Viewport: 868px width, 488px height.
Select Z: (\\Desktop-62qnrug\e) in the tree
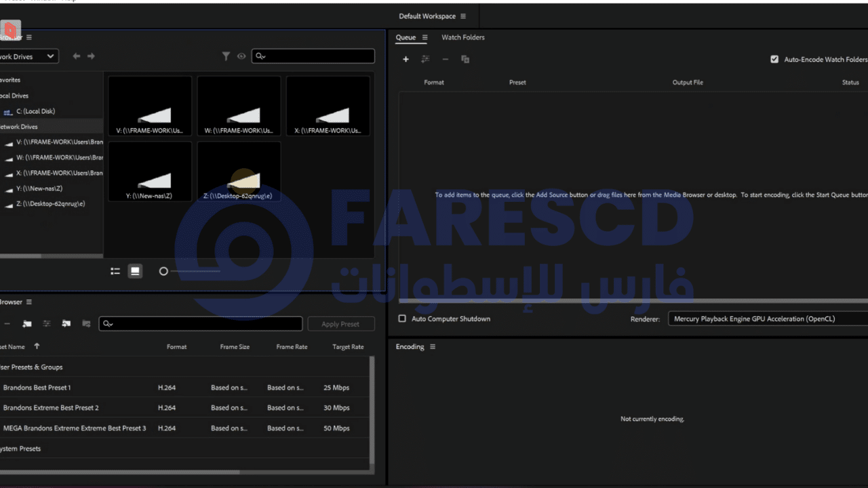tap(52, 203)
